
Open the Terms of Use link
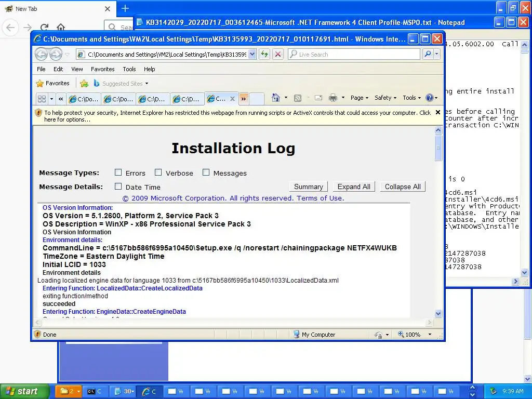[x=320, y=198]
